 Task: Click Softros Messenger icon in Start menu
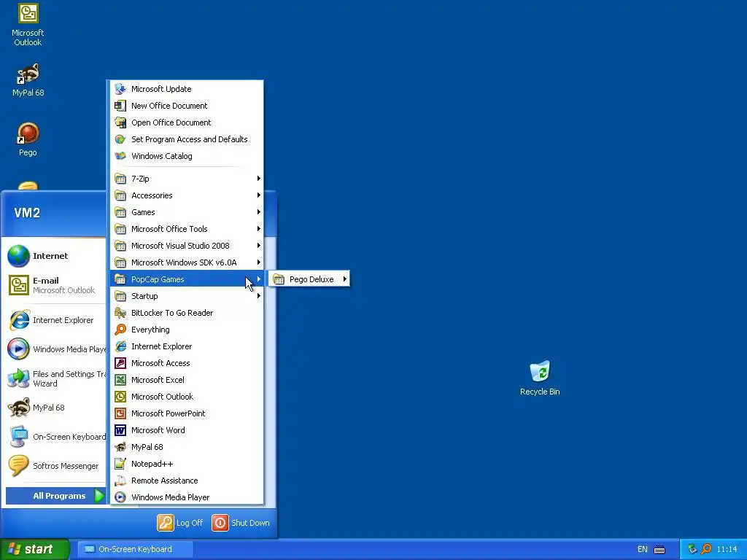tap(18, 466)
